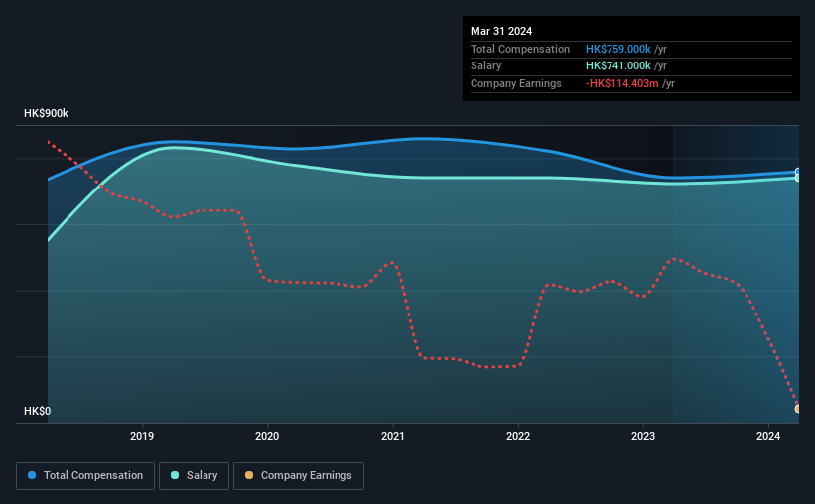Click the Mar 31 2024 tooltip date
This screenshot has width=815, height=504.
(501, 31)
